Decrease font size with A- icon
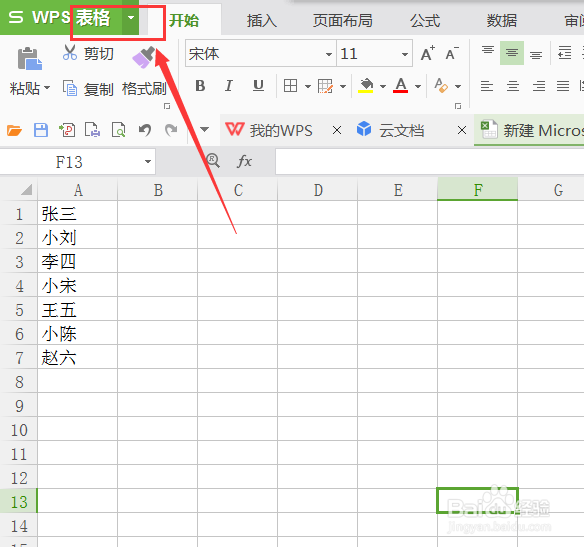The width and height of the screenshot is (584, 547). click(452, 54)
